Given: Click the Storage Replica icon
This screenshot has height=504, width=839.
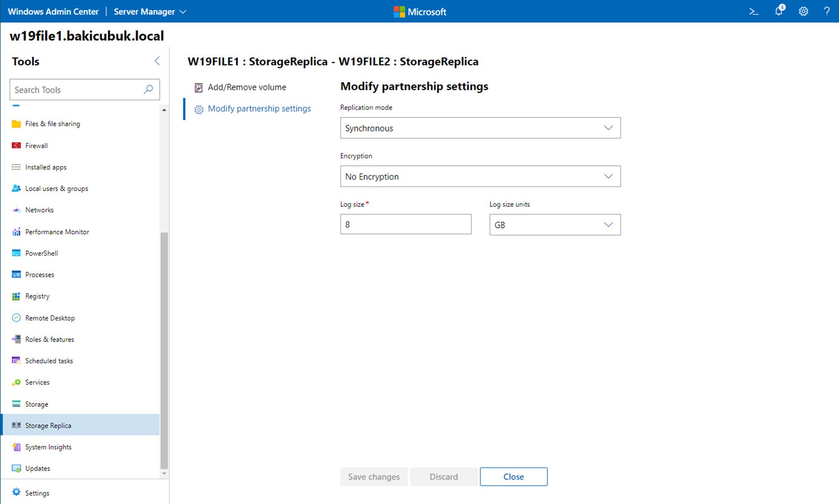Looking at the screenshot, I should tap(16, 425).
